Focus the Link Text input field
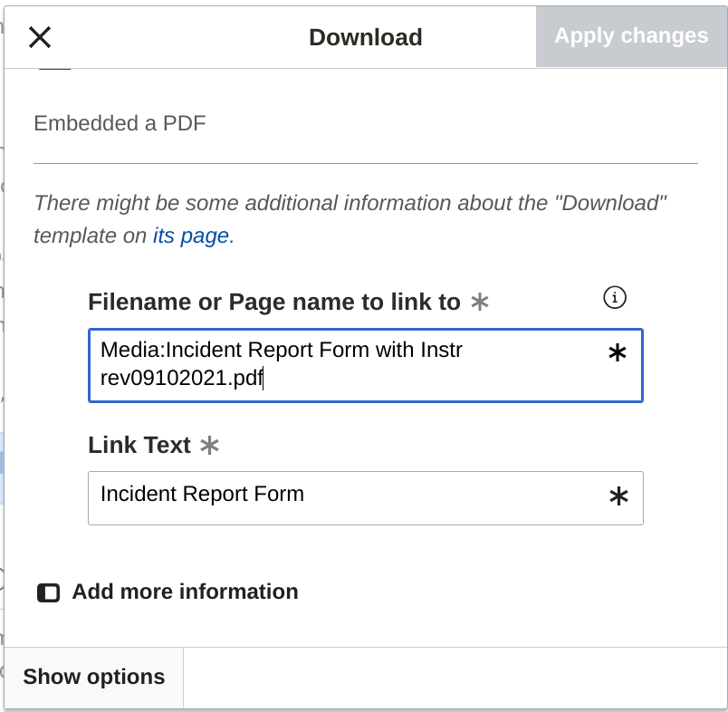This screenshot has height=712, width=728. pyautogui.click(x=344, y=496)
